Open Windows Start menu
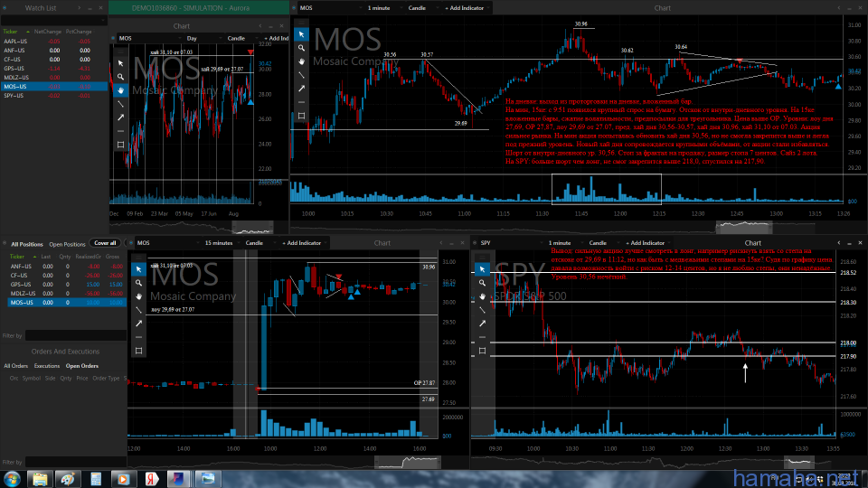This screenshot has width=868, height=488. click(12, 479)
